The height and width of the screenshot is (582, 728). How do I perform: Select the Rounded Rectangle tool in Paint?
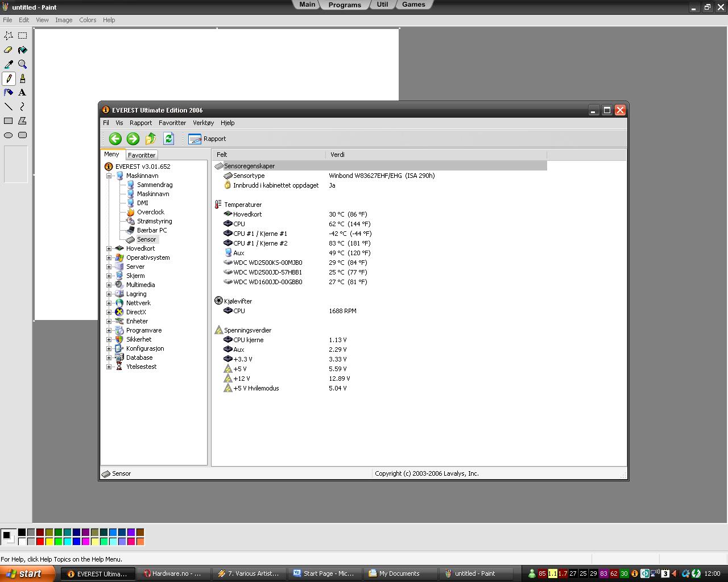pos(23,135)
